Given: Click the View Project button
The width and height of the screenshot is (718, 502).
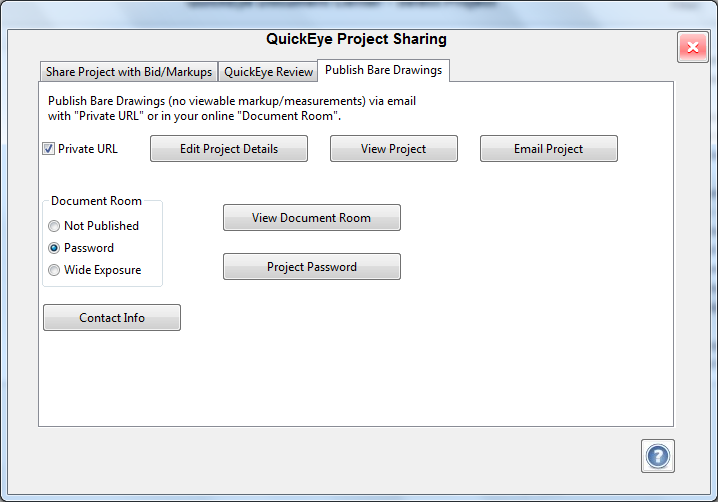Looking at the screenshot, I should click(x=394, y=148).
